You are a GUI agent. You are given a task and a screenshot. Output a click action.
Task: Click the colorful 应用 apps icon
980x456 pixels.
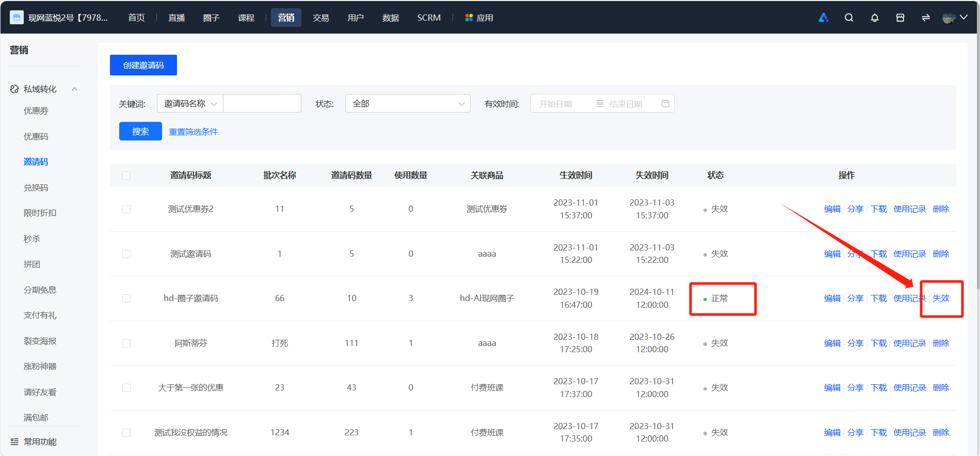[x=469, y=18]
